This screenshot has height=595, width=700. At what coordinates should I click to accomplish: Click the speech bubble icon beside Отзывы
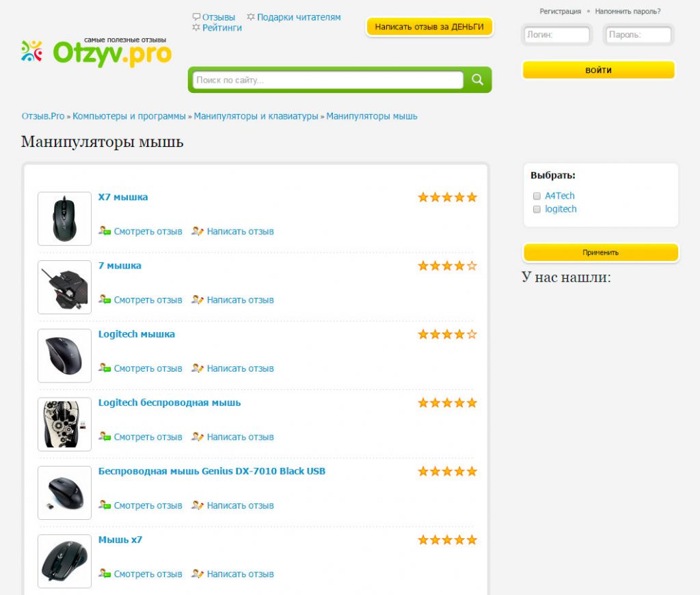pos(196,17)
